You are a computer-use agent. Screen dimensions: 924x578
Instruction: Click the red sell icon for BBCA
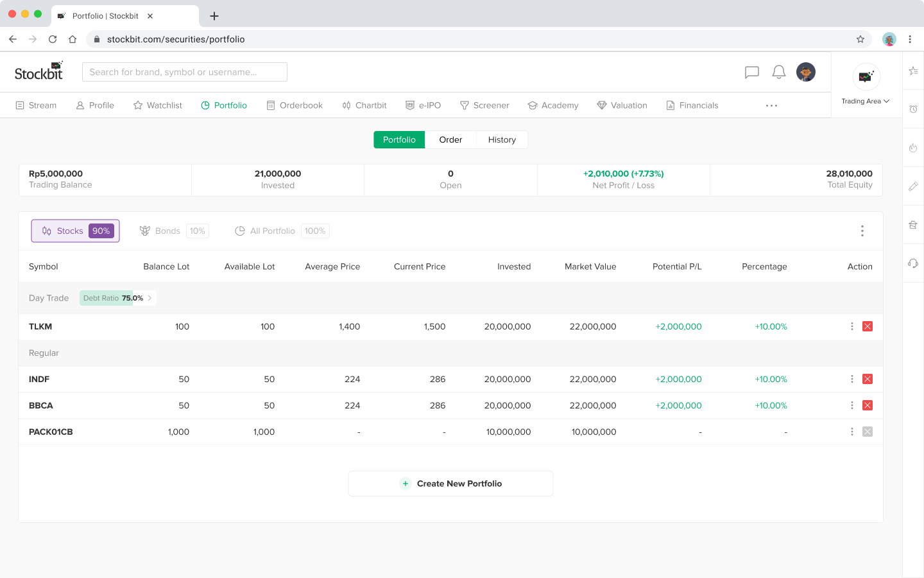868,405
